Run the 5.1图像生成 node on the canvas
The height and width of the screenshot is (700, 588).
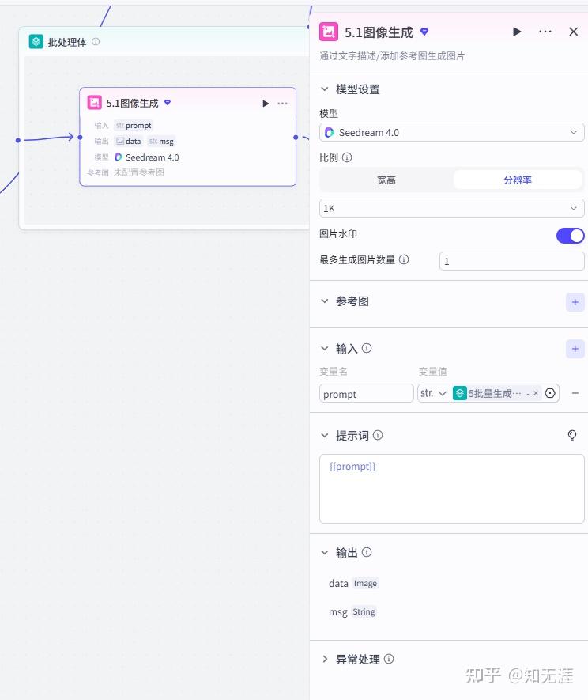(266, 104)
